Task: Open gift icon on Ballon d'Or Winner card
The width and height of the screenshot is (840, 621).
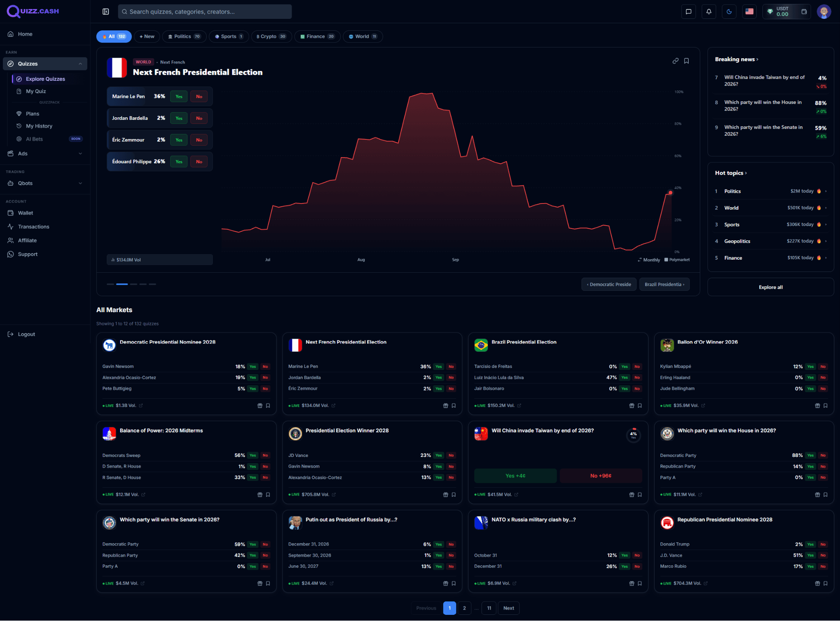Action: point(817,406)
